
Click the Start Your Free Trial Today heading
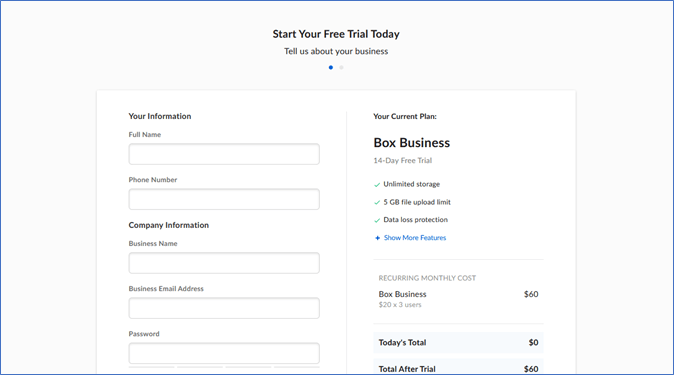click(336, 34)
